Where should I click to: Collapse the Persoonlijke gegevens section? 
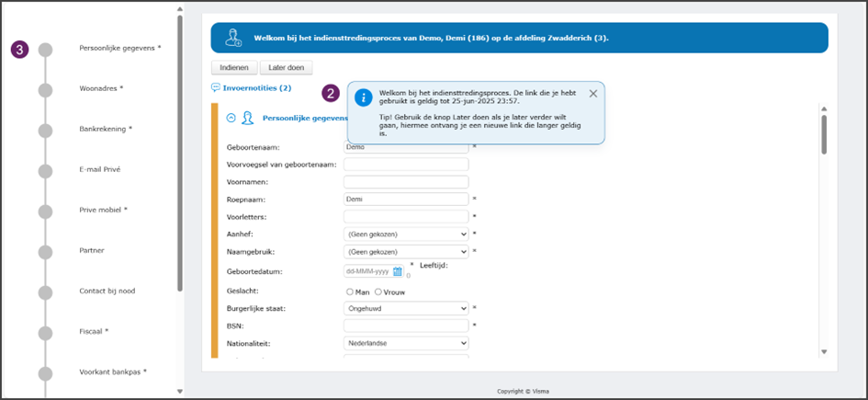coord(231,118)
